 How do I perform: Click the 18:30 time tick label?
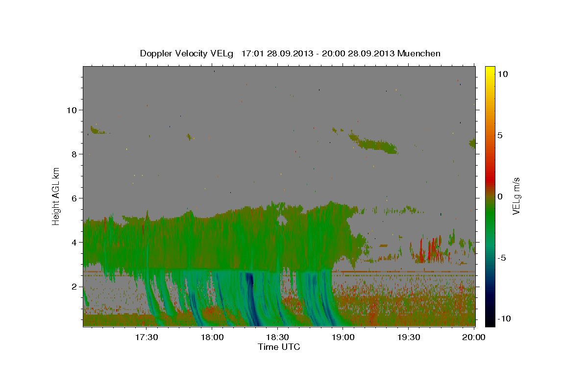pos(277,337)
